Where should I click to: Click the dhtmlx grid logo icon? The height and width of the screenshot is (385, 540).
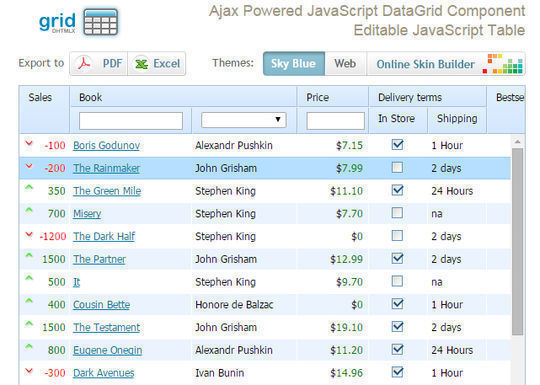pos(100,22)
